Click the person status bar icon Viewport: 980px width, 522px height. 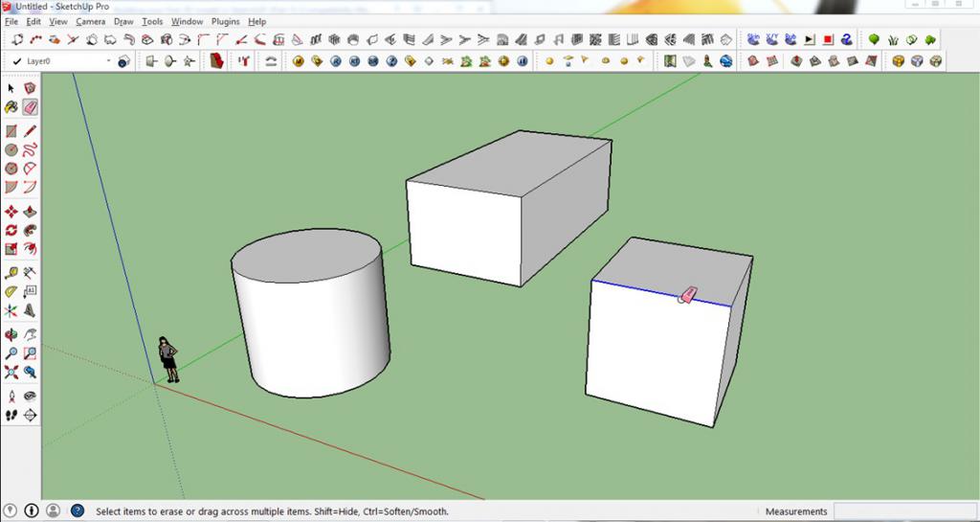(54, 511)
